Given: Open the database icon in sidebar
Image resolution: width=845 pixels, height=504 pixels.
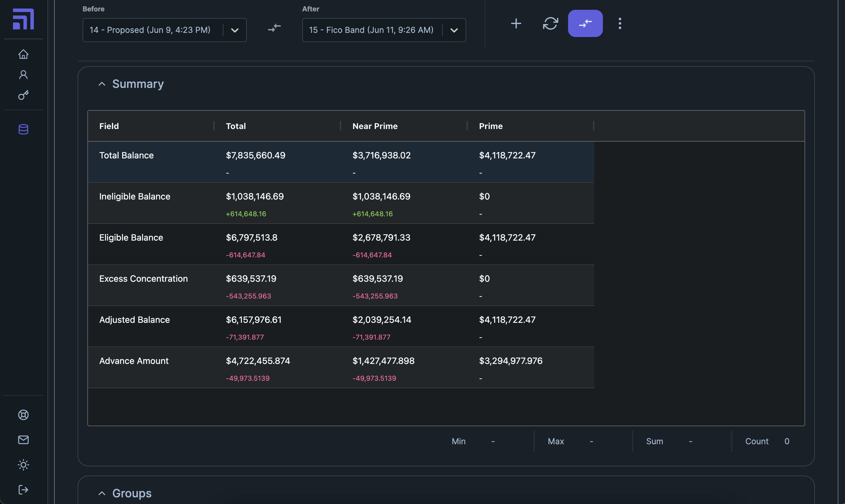Looking at the screenshot, I should tap(23, 129).
